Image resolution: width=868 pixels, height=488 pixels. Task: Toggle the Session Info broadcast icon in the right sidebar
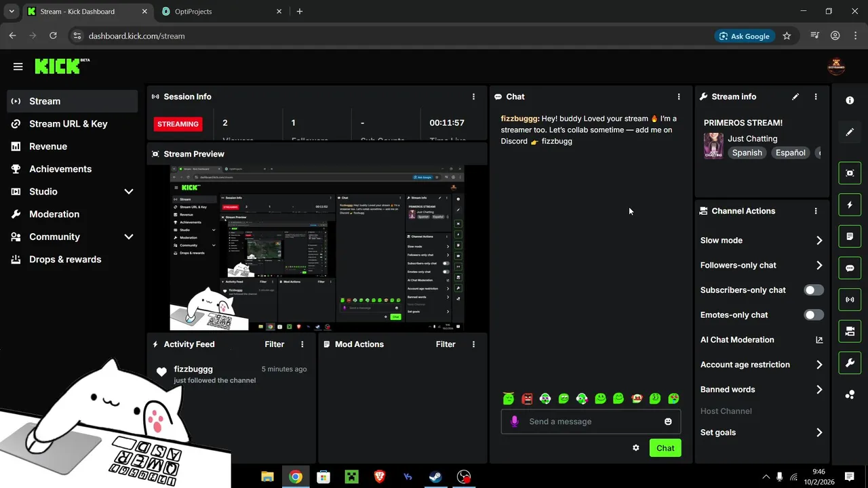click(850, 300)
